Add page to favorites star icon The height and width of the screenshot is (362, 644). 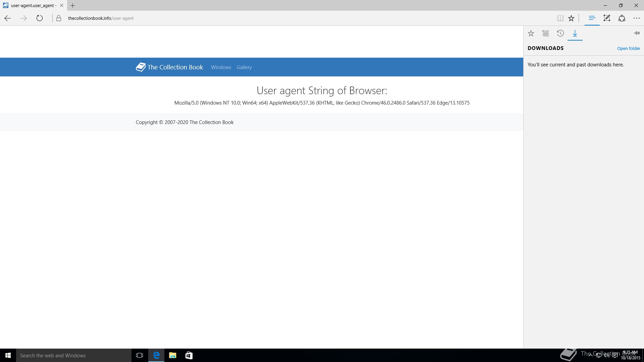click(571, 18)
